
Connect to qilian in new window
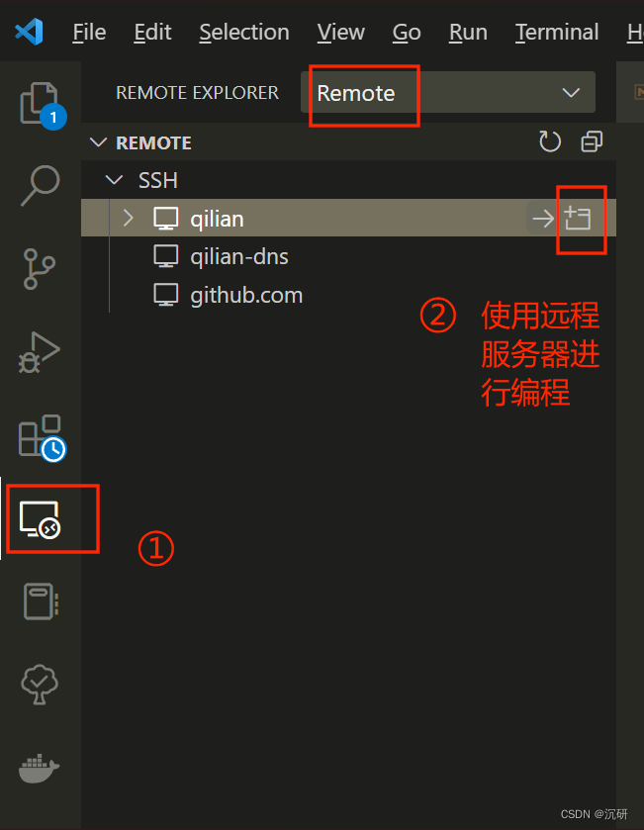[578, 218]
